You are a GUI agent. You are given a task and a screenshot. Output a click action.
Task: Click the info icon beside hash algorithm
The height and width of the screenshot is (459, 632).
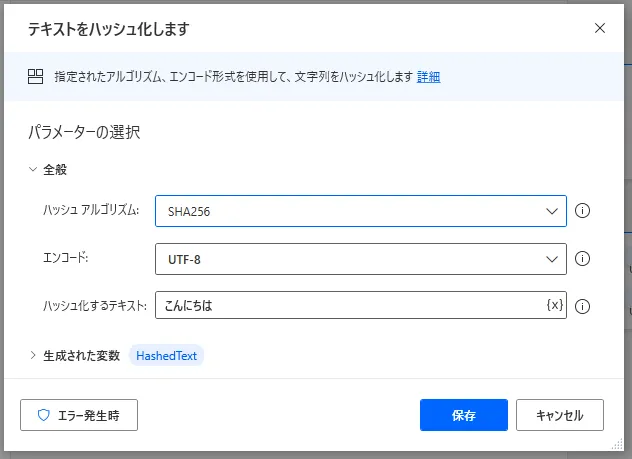[x=582, y=211]
